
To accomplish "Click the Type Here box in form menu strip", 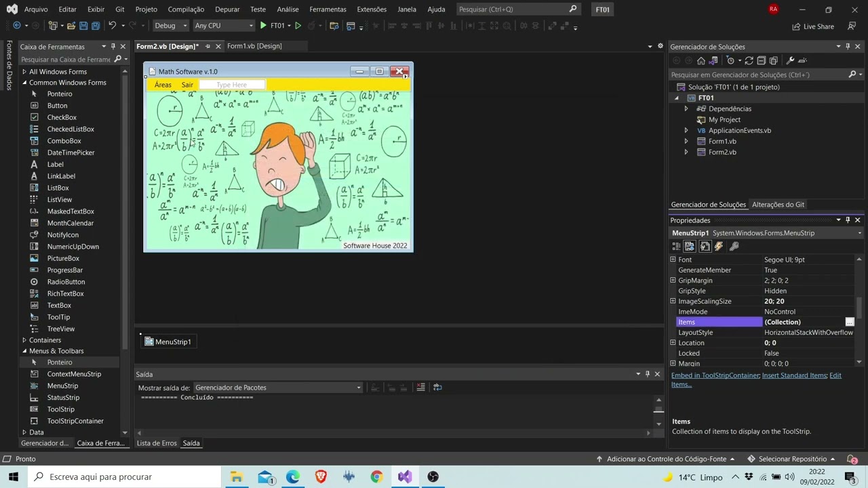I will 231,85.
